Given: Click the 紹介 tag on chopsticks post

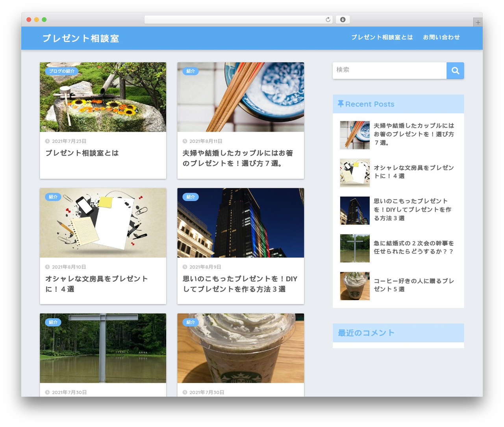Looking at the screenshot, I should [x=191, y=71].
